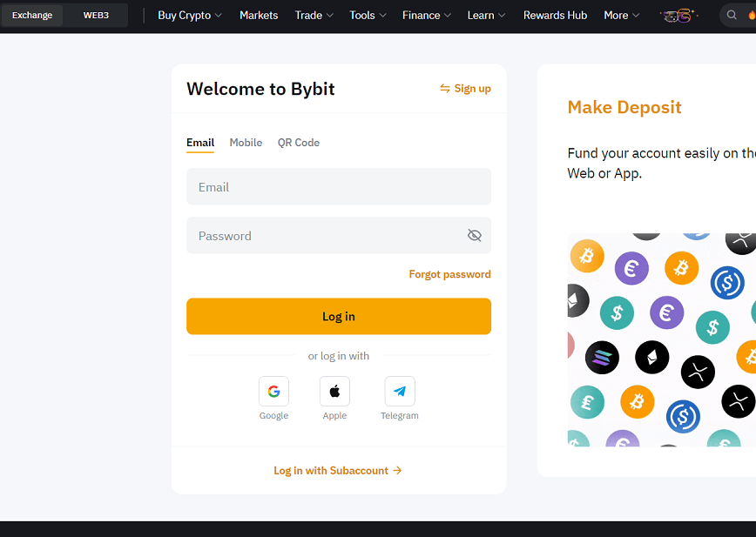Image resolution: width=756 pixels, height=537 pixels.
Task: Click the Apple login icon
Action: click(334, 391)
